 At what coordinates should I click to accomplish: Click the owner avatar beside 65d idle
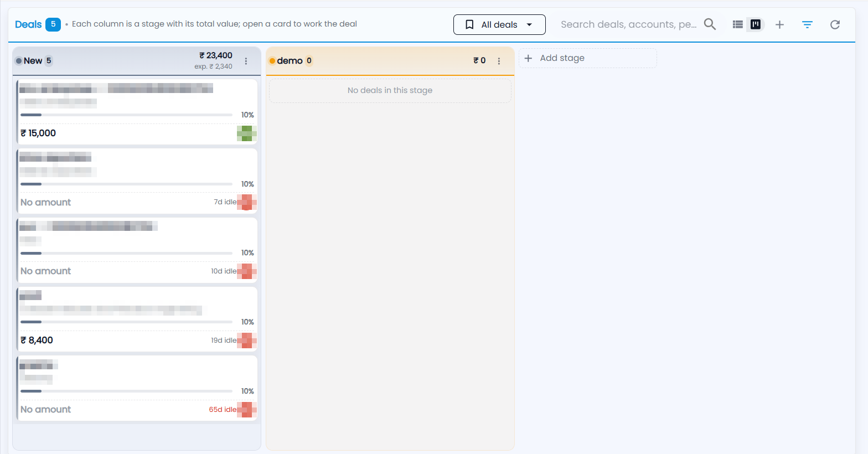tap(246, 410)
